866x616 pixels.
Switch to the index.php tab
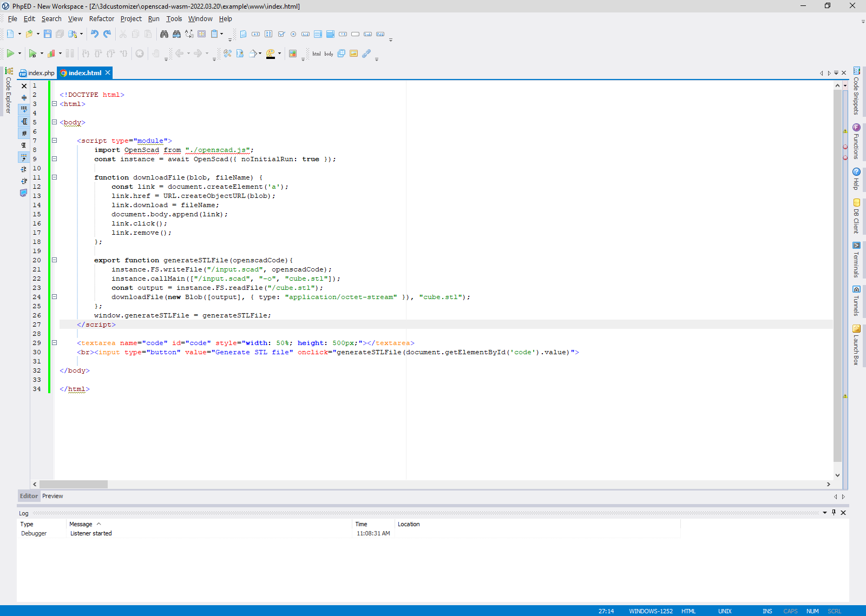[37, 73]
